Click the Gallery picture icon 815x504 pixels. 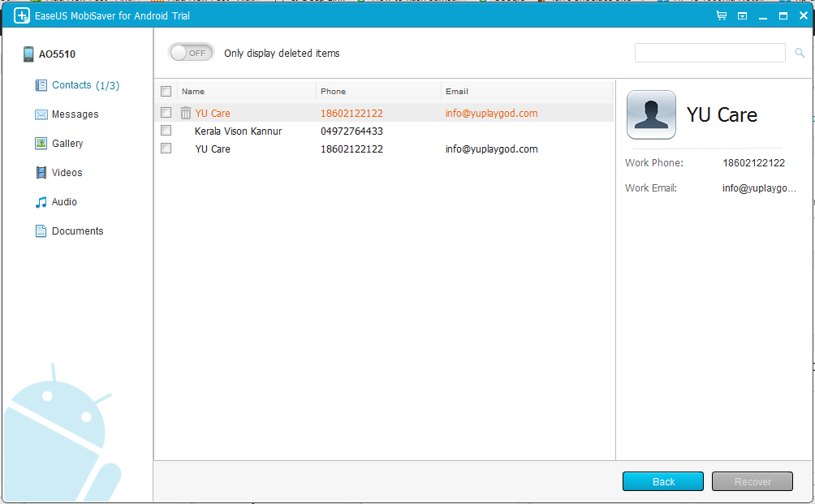[x=41, y=144]
